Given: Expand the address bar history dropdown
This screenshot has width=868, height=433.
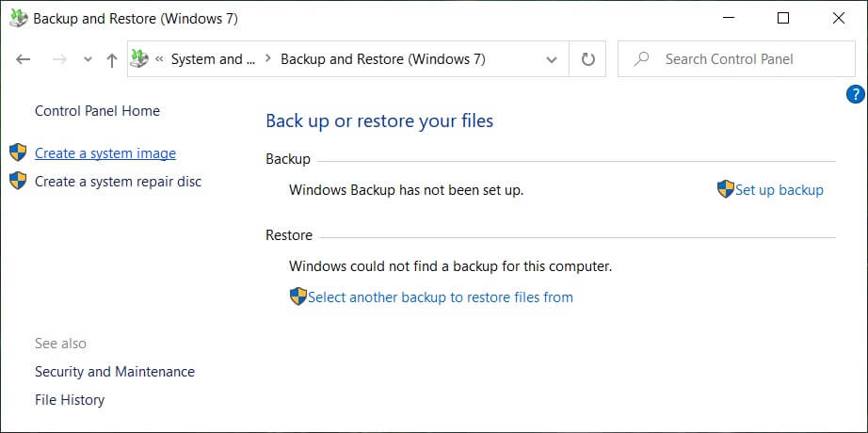Looking at the screenshot, I should click(552, 59).
